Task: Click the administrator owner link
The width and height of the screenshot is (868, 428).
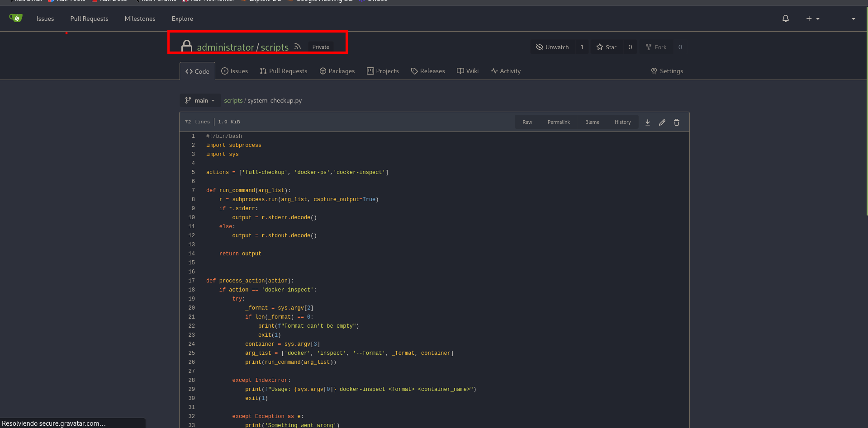Action: click(x=225, y=47)
